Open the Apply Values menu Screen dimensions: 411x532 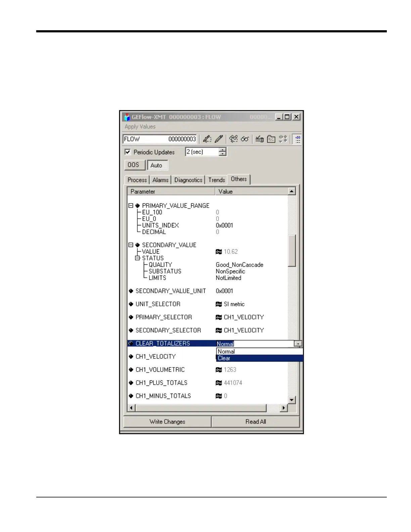pyautogui.click(x=140, y=127)
